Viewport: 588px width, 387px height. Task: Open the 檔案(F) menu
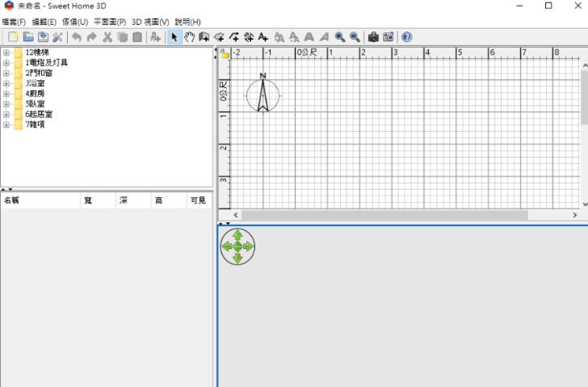pos(14,22)
